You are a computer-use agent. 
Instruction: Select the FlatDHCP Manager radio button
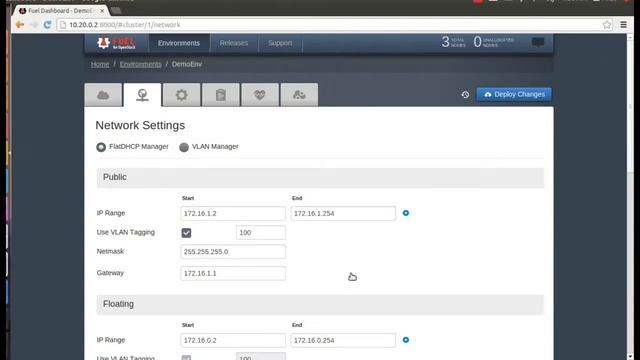tap(101, 147)
